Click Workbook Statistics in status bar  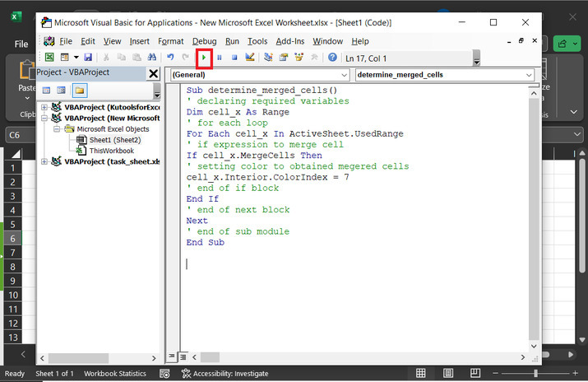click(x=115, y=373)
